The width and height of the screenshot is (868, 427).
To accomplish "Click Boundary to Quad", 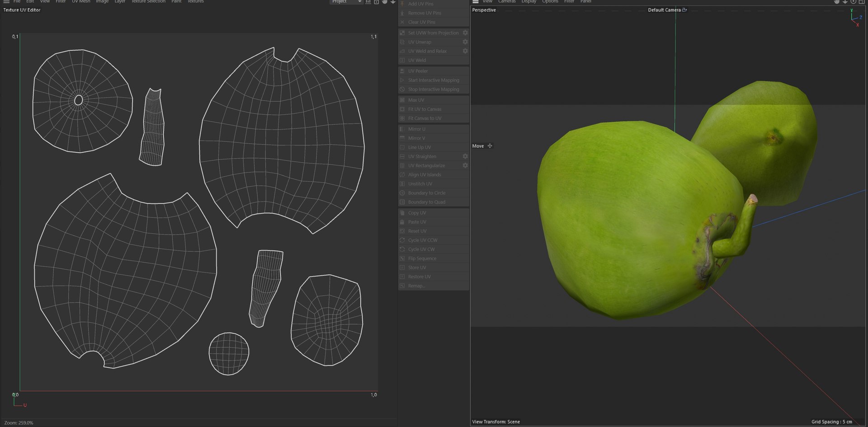I will [434, 202].
